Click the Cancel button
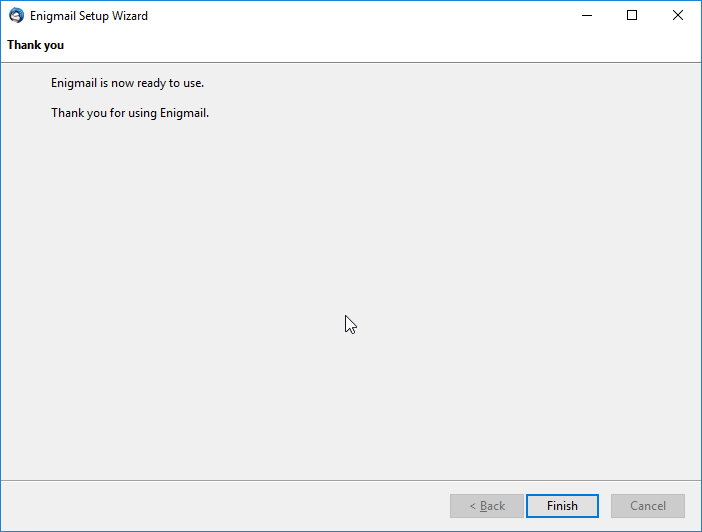Viewport: 702px width, 532px height. point(647,506)
